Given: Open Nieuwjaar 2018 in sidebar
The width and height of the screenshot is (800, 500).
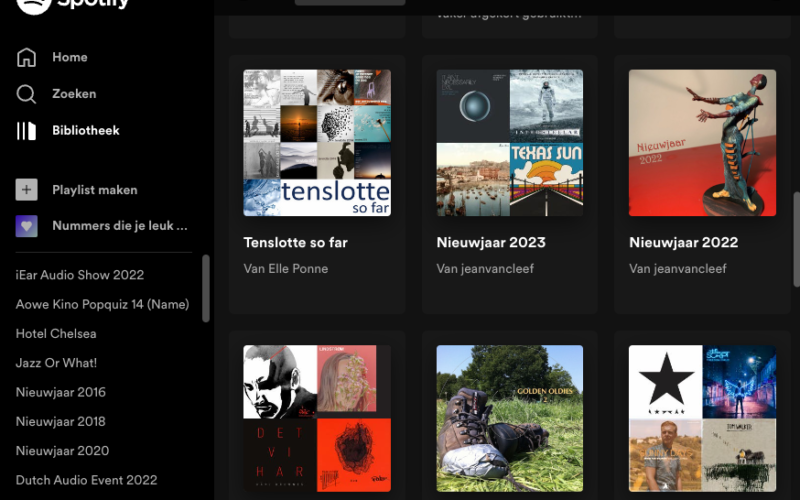Looking at the screenshot, I should pyautogui.click(x=60, y=422).
